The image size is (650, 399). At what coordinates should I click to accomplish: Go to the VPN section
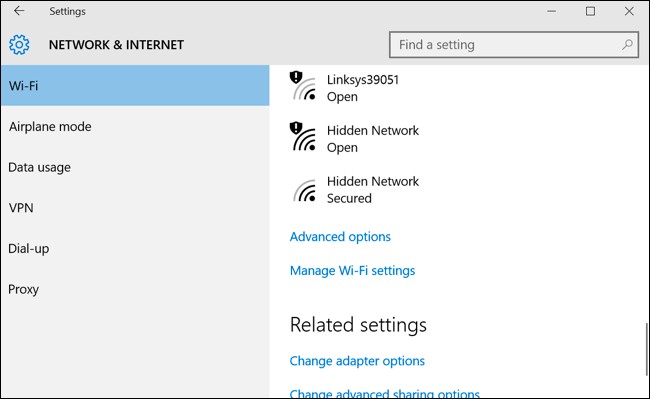(135, 208)
